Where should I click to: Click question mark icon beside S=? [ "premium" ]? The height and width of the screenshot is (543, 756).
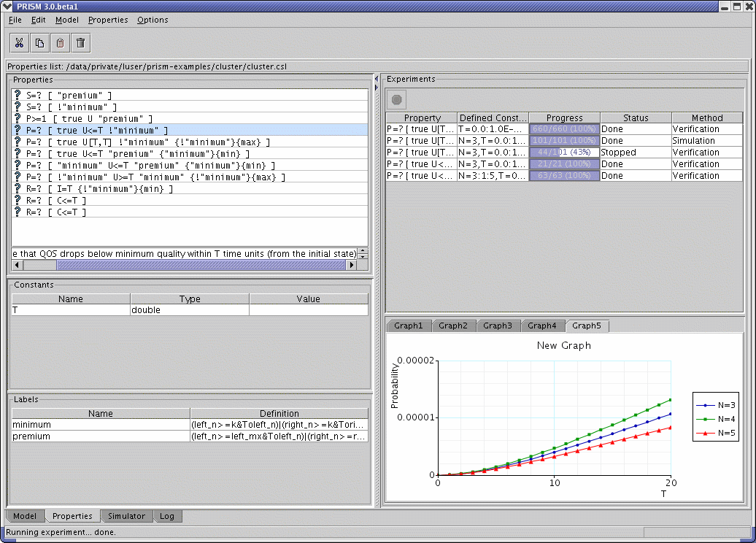(18, 96)
